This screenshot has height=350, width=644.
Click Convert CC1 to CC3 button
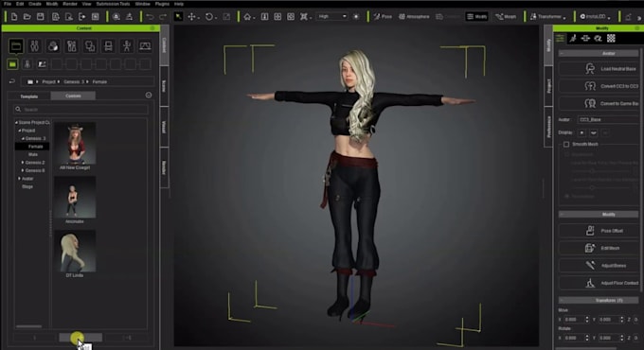[599, 86]
